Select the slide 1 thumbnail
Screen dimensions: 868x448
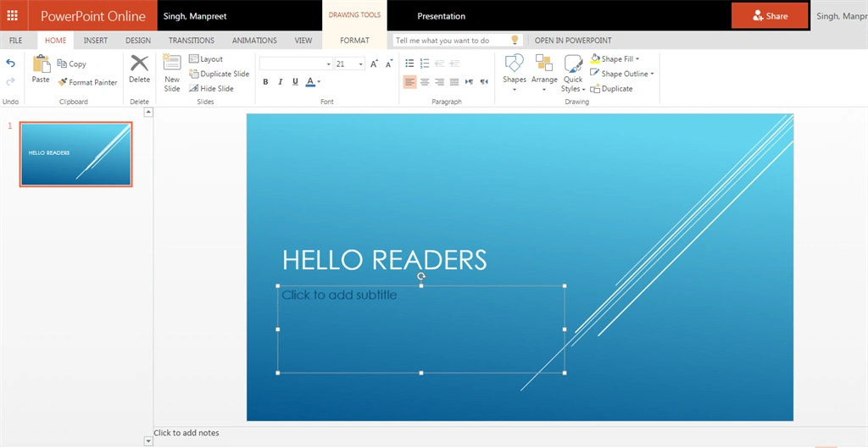coord(75,154)
